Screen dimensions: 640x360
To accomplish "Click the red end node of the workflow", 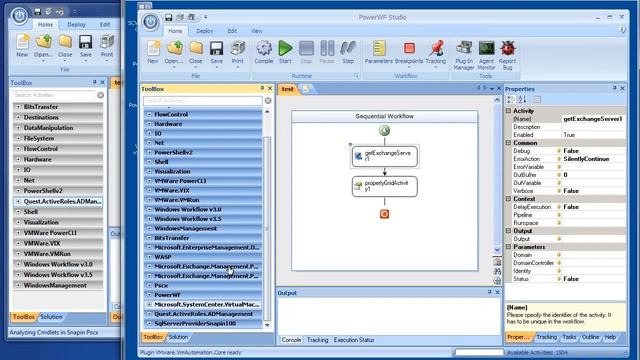I will click(x=384, y=214).
